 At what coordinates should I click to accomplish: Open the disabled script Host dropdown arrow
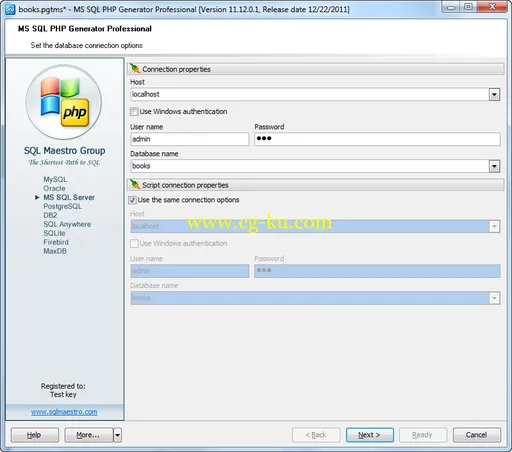pos(494,226)
